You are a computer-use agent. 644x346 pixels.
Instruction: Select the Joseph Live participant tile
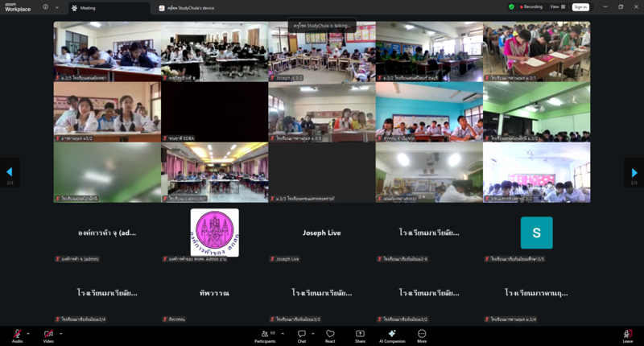tap(322, 233)
